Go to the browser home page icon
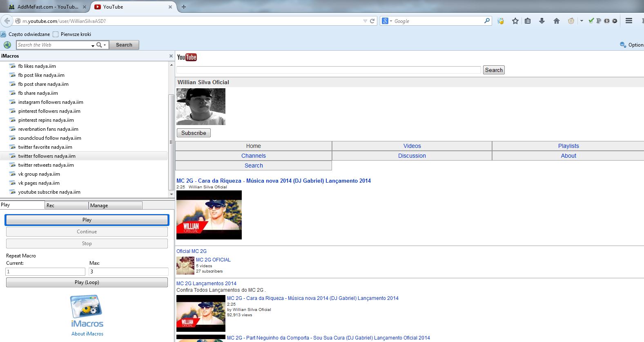 point(556,21)
